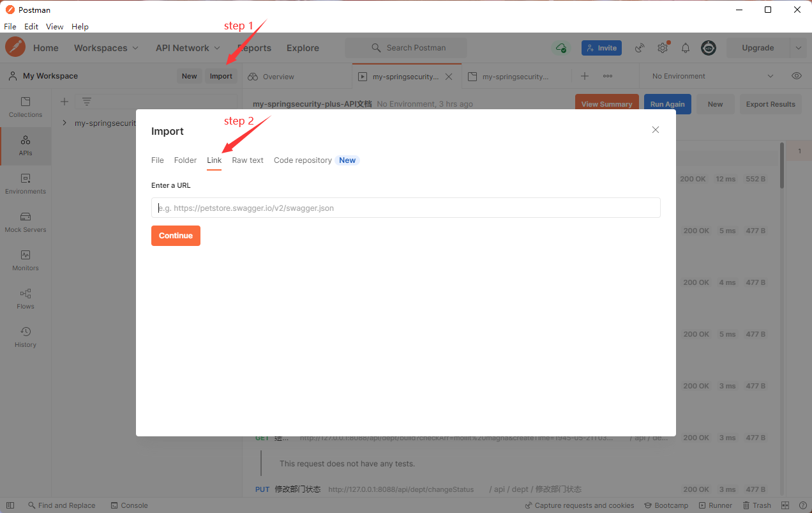Click the Invite button
This screenshot has height=513, width=812.
[x=601, y=48]
